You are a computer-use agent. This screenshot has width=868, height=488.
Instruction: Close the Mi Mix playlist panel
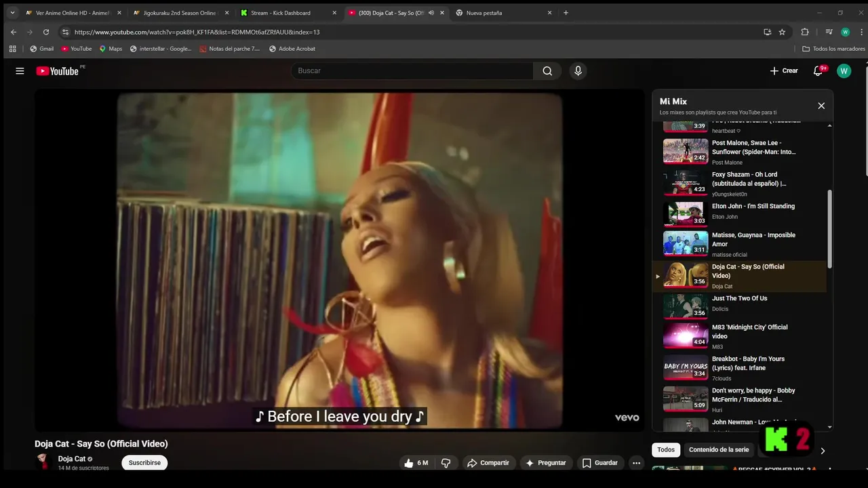tap(821, 106)
